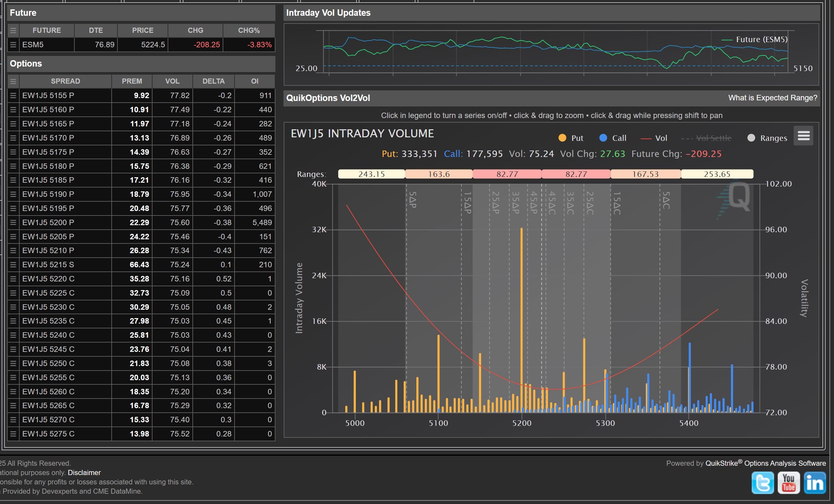
Task: Select the 167.53 range swatch
Action: (x=645, y=174)
